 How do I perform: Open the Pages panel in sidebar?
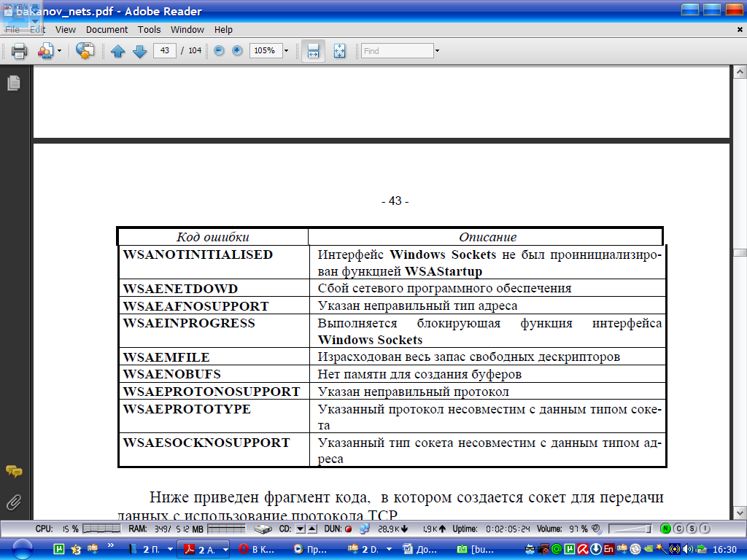[x=14, y=83]
